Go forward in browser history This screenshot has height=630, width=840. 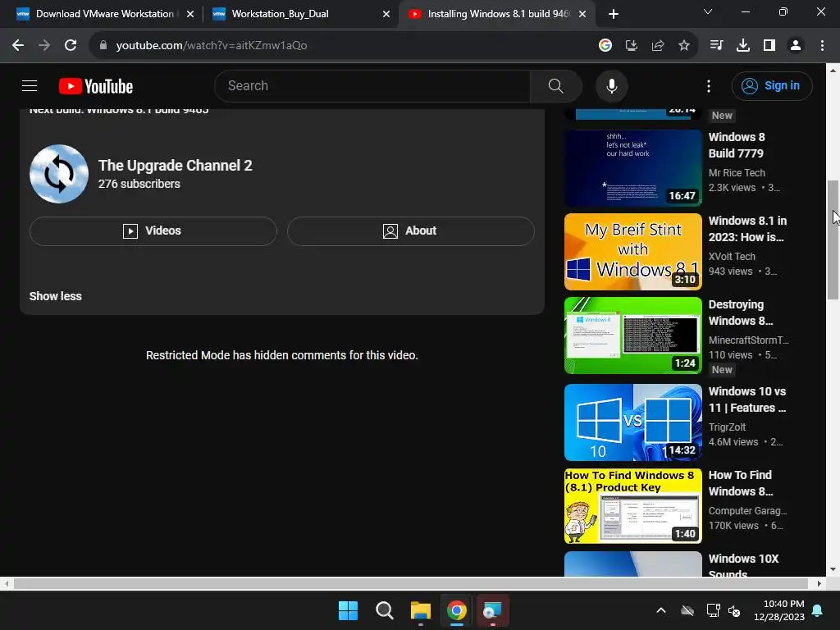point(44,46)
